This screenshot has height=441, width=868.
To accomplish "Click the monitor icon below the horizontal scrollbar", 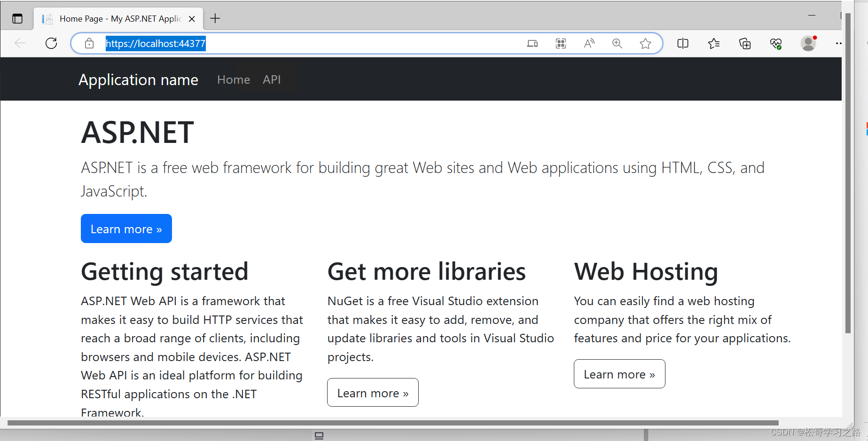I will tap(319, 436).
